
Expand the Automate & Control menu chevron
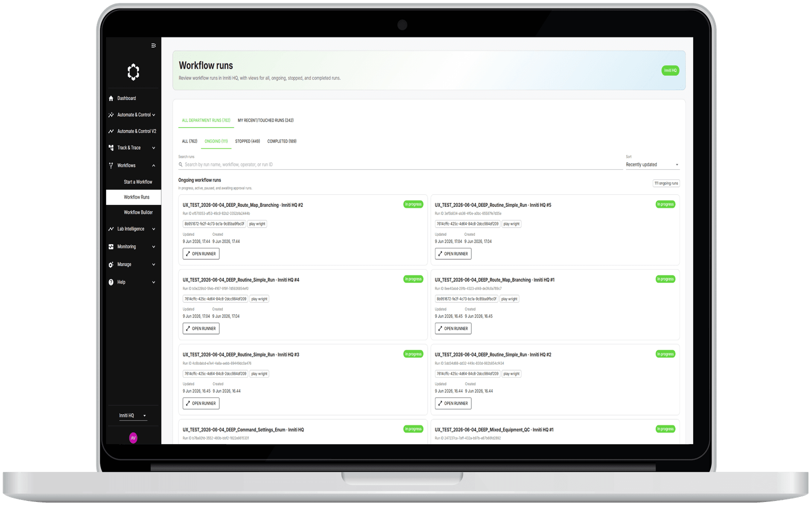pos(154,115)
